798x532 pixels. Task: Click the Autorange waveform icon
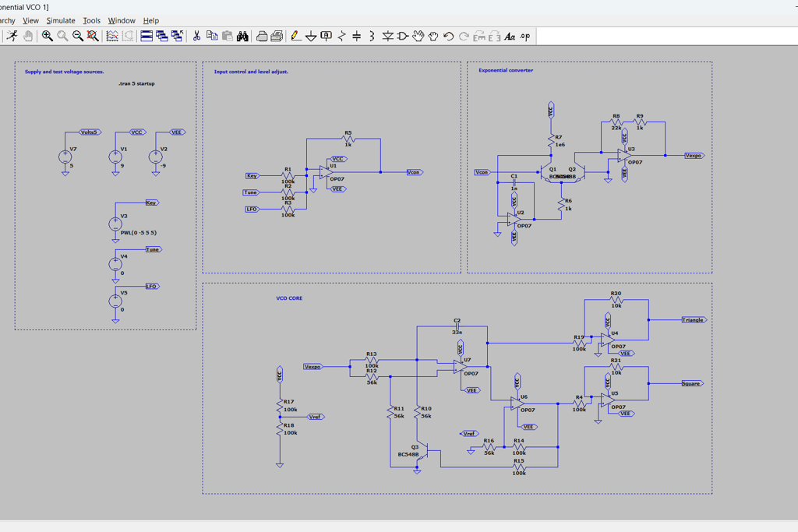112,36
